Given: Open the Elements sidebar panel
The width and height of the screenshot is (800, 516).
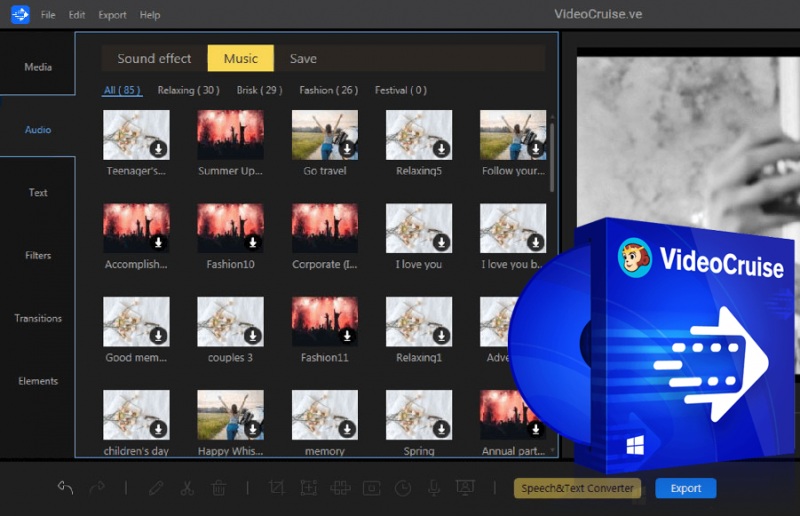Looking at the screenshot, I should pos(38,381).
